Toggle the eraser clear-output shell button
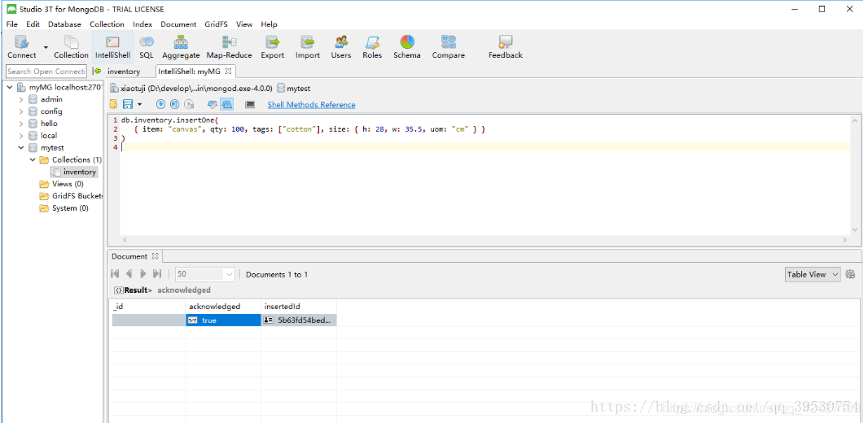The height and width of the screenshot is (423, 868). [212, 104]
